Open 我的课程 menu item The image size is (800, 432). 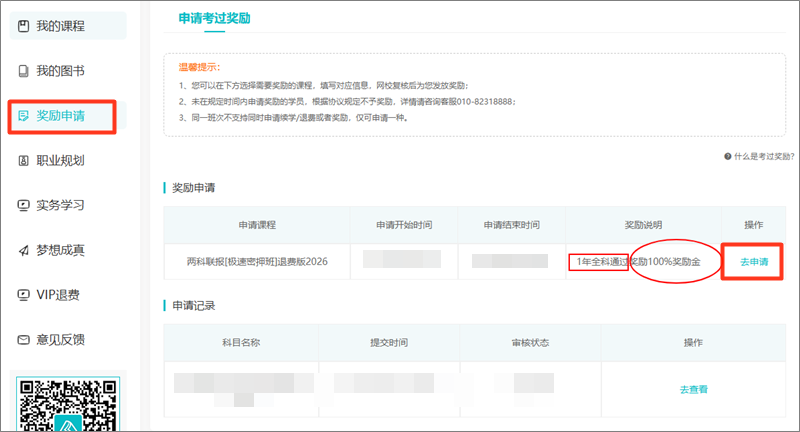pos(68,26)
